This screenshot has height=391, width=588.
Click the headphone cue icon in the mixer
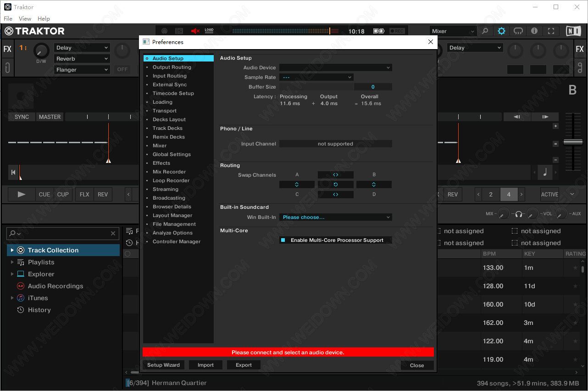click(x=519, y=214)
